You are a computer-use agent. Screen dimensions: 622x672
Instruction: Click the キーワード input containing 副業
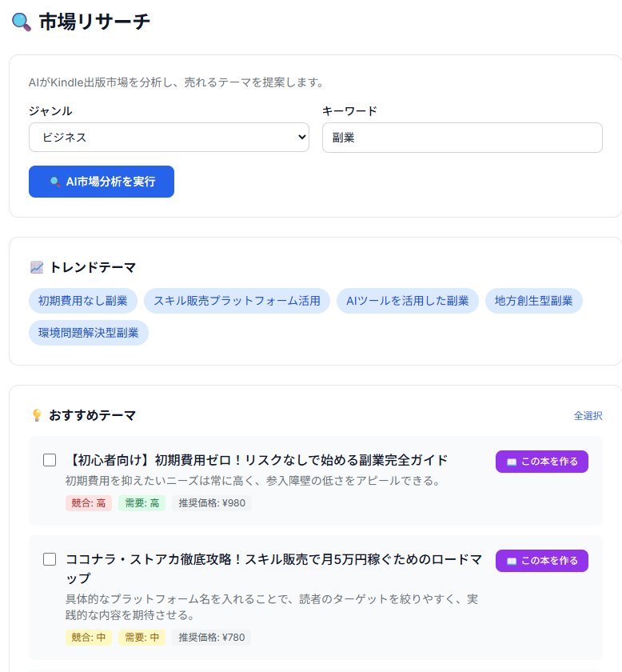[x=462, y=137]
